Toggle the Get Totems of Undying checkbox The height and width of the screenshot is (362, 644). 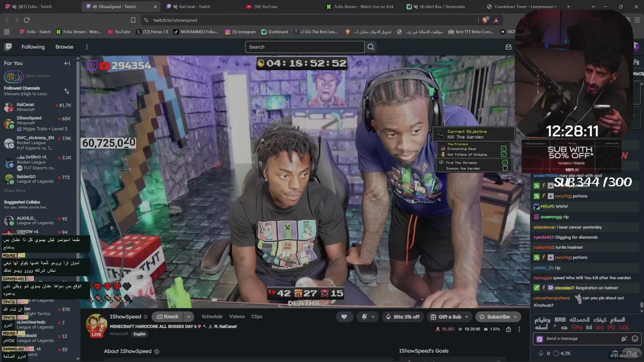tap(504, 155)
